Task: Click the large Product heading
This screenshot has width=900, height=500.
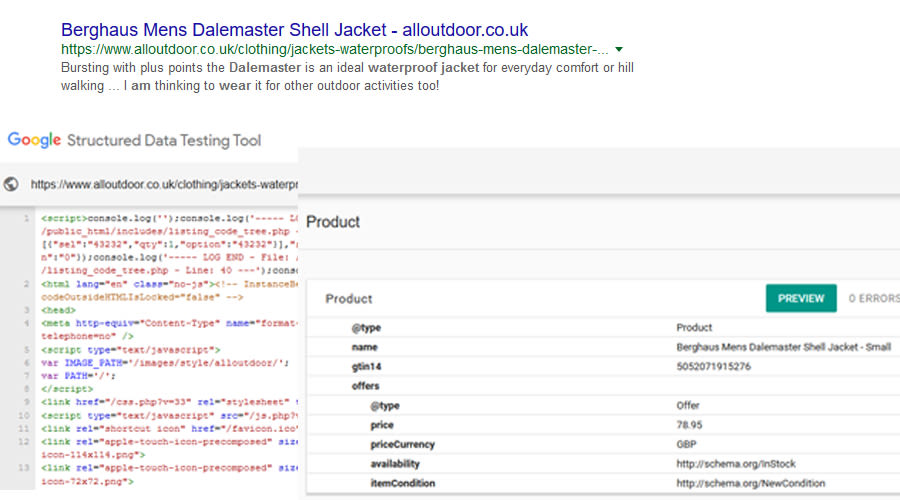Action: click(333, 222)
